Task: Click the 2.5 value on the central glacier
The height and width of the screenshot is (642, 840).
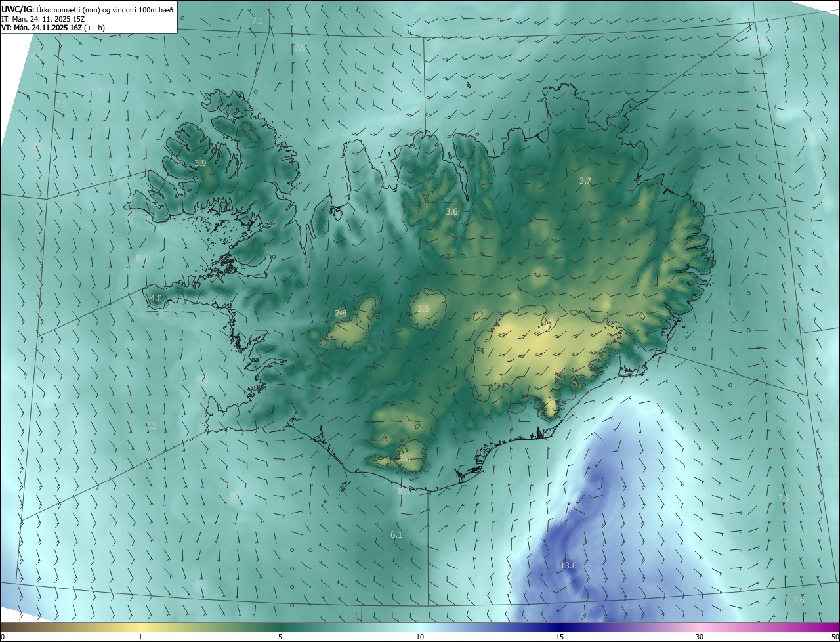Action: 423,309
